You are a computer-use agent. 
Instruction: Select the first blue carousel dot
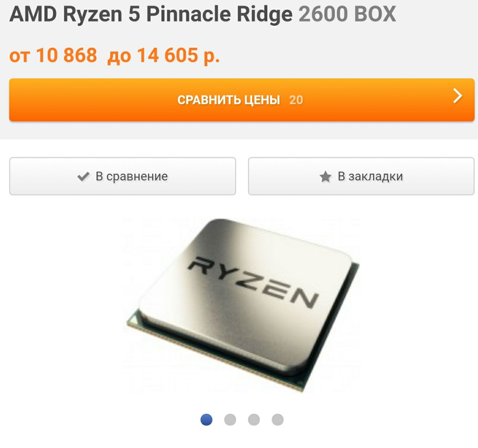(207, 420)
